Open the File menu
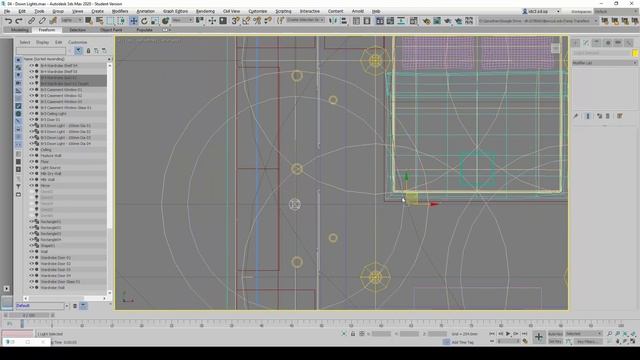Screen dimensions: 640x360 pyautogui.click(x=7, y=11)
